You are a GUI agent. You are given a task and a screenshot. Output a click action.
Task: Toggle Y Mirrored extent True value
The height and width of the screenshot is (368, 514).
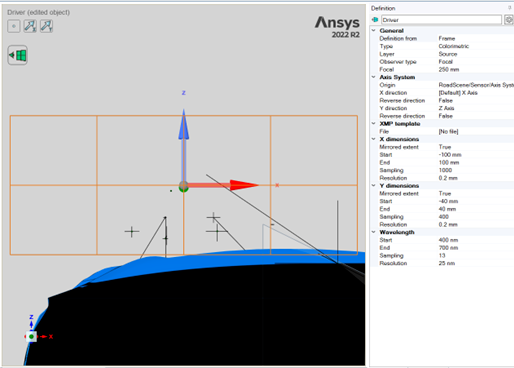click(445, 193)
